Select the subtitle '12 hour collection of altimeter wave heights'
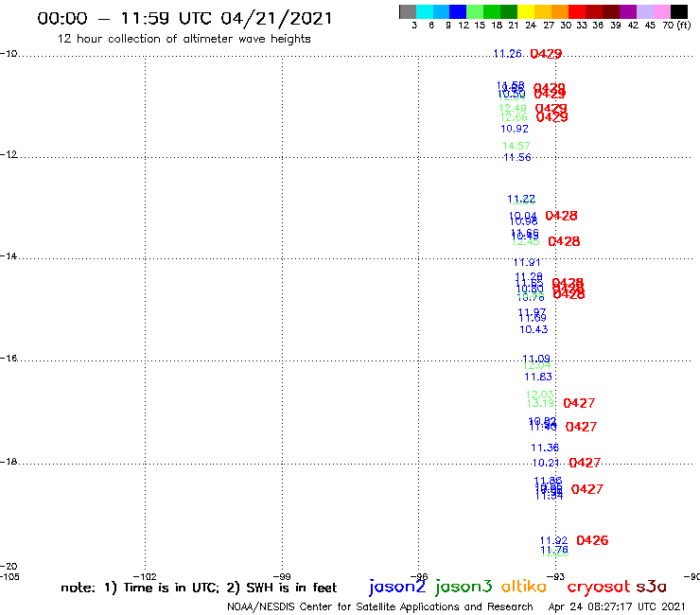Image resolution: width=700 pixels, height=615 pixels. [x=184, y=39]
